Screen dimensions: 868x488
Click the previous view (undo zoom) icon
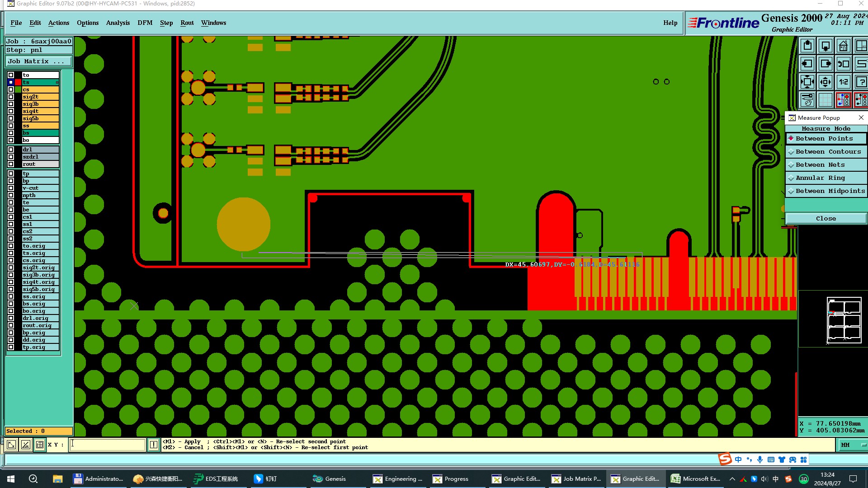[x=843, y=64]
